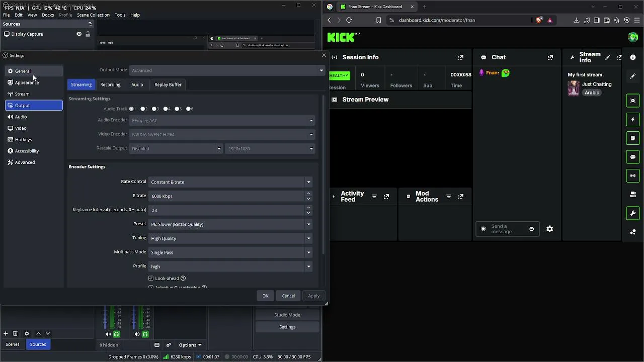The image size is (644, 362).
Task: Add a new source with plus icon
Action: [x=6, y=333]
